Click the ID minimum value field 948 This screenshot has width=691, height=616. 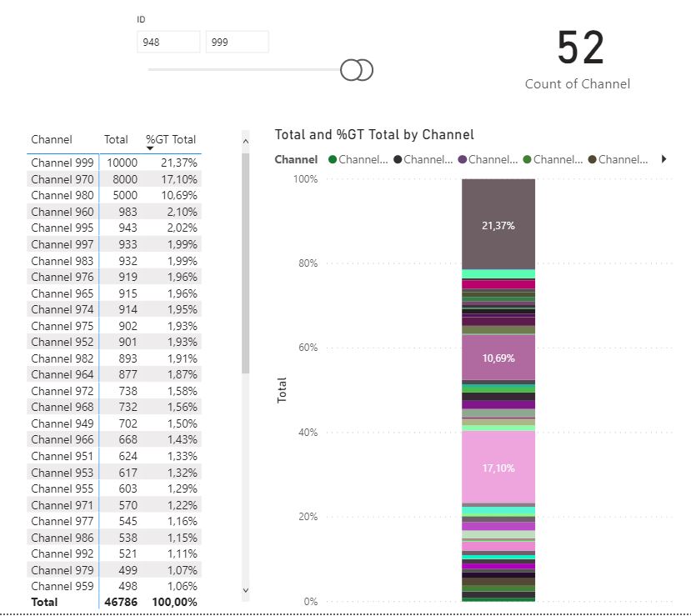point(168,42)
